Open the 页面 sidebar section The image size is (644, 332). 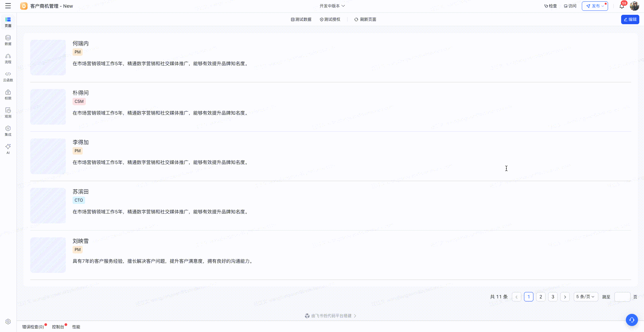[8, 22]
